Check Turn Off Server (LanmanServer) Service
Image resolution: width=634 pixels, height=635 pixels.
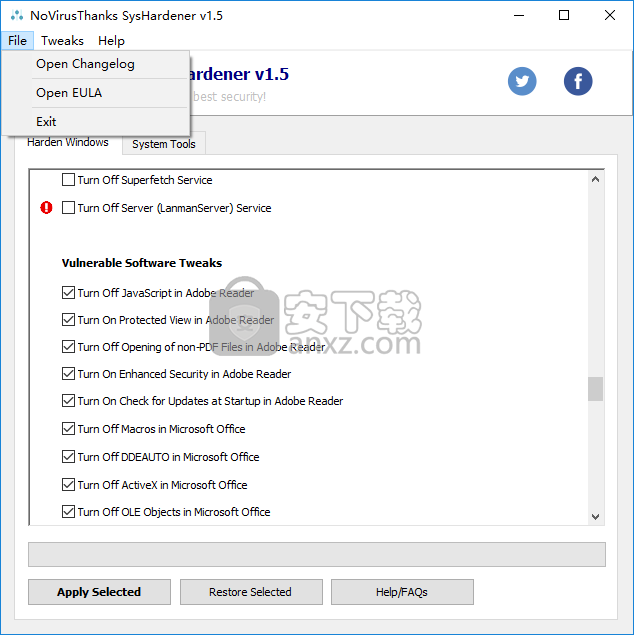point(69,208)
